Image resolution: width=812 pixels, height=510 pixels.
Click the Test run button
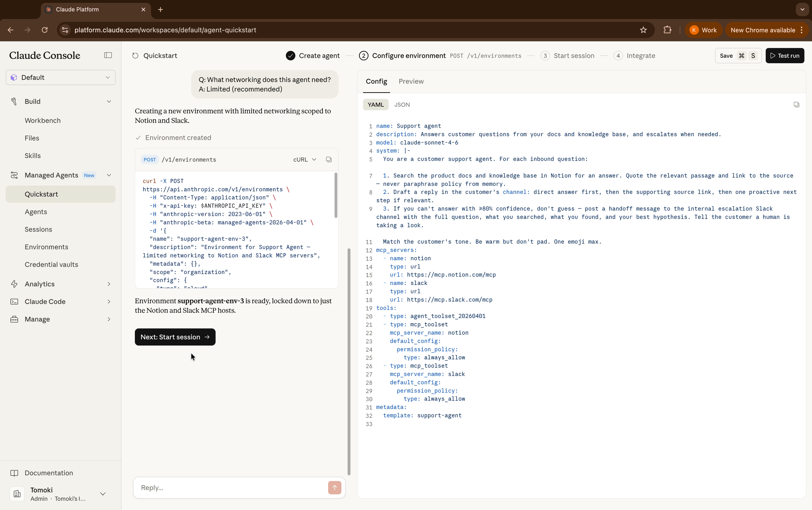[x=785, y=56]
